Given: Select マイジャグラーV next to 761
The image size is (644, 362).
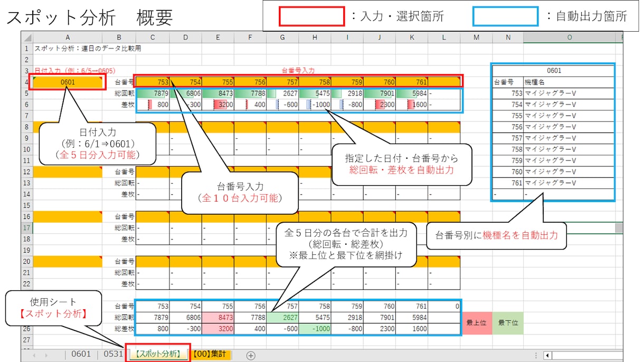Looking at the screenshot, I should click(569, 183).
